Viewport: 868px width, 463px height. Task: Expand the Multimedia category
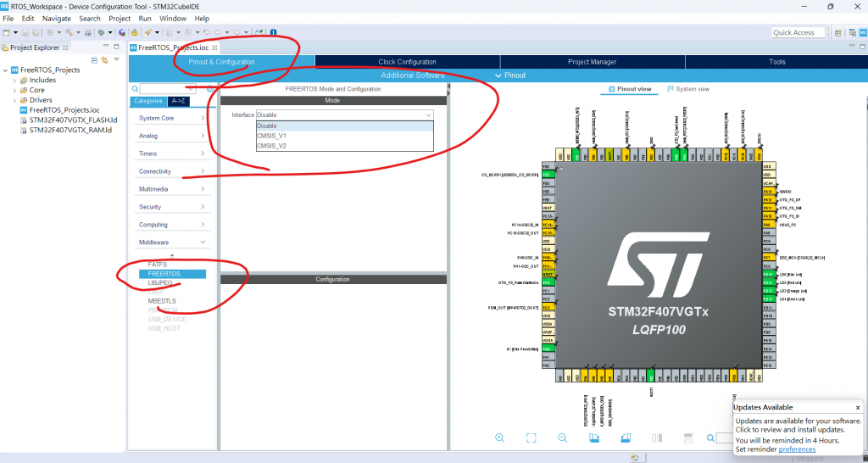pos(203,189)
